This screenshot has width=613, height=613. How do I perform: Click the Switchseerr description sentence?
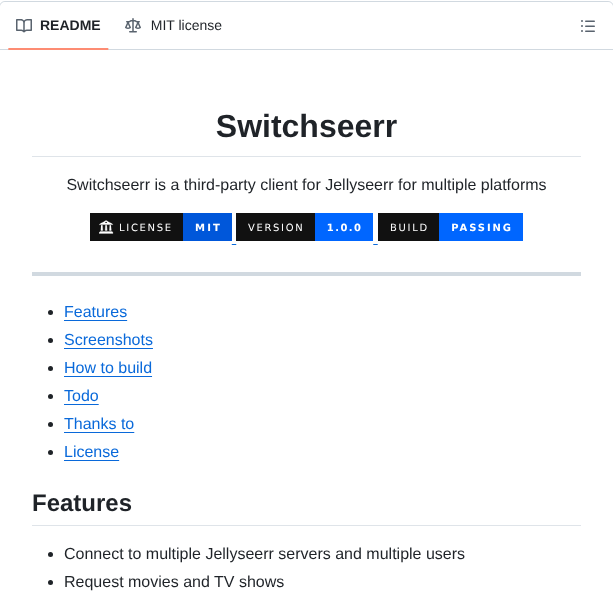(306, 185)
